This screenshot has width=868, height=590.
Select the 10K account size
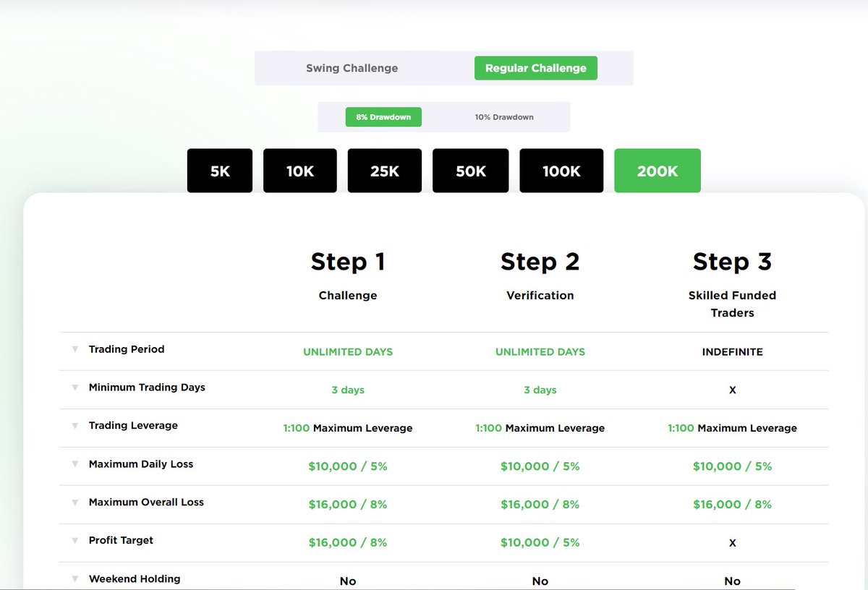coord(300,171)
